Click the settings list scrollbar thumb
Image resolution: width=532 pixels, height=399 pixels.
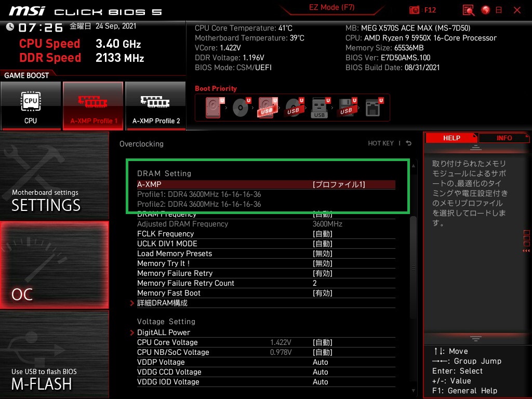pyautogui.click(x=413, y=268)
